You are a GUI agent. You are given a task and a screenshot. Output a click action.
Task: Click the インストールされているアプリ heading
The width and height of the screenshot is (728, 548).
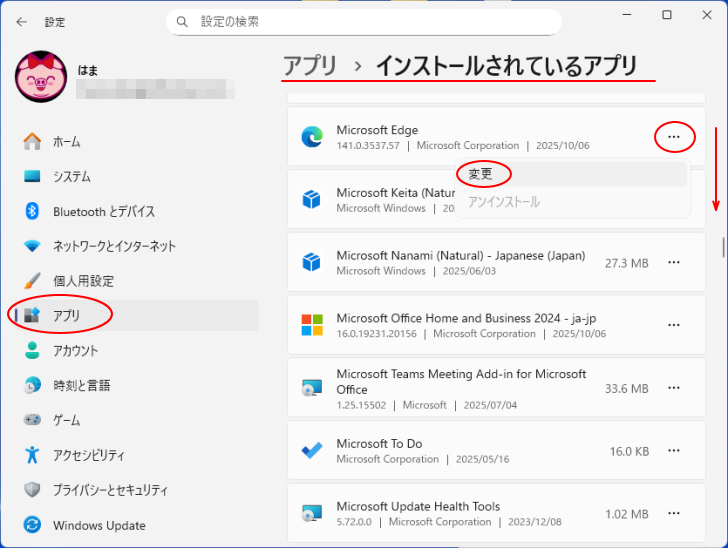(x=507, y=65)
